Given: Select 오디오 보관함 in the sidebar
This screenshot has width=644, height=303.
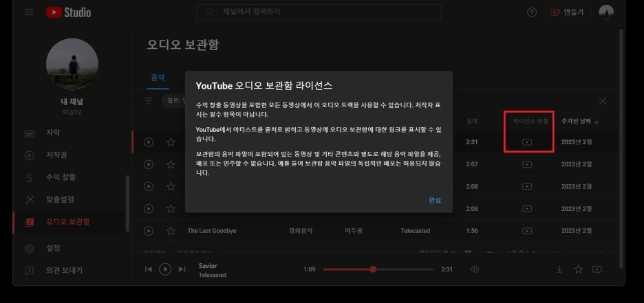Looking at the screenshot, I should coord(69,222).
